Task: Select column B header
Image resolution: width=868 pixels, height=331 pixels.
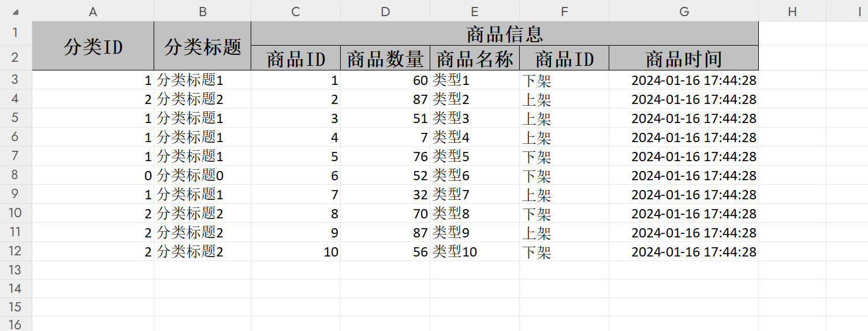Action: [202, 11]
